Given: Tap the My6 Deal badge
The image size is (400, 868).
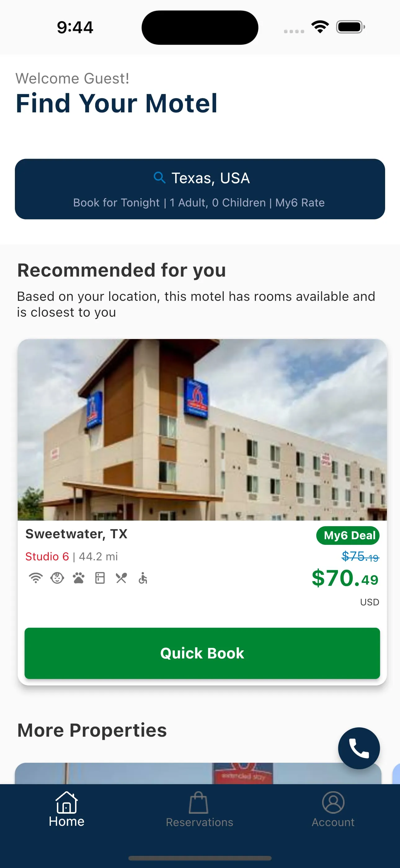Looking at the screenshot, I should click(348, 535).
